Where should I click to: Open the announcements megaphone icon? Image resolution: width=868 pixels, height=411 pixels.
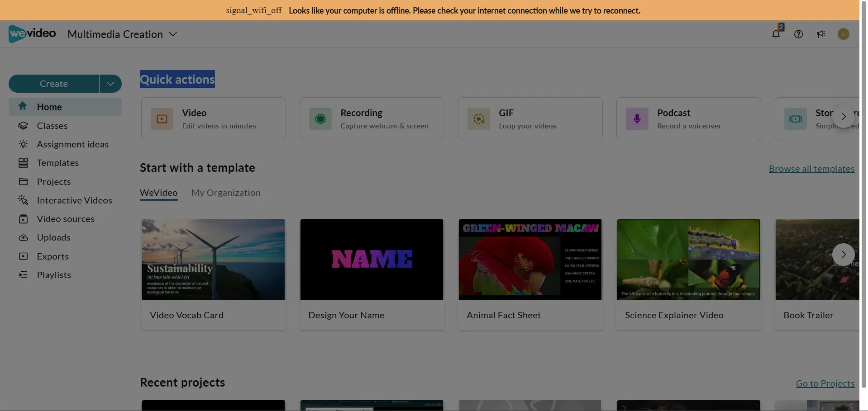821,34
